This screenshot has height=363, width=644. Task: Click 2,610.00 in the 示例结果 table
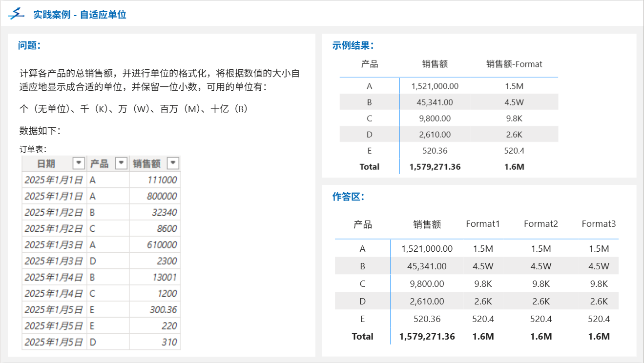[435, 134]
